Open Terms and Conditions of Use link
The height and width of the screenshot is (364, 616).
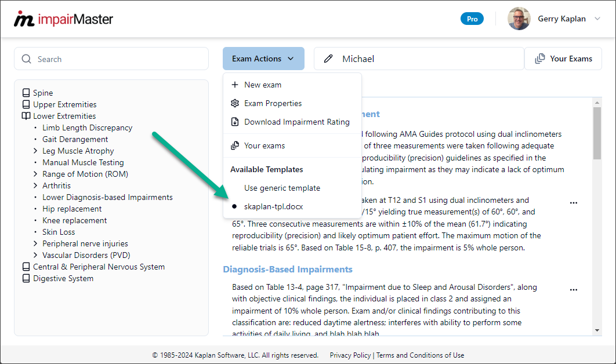(420, 355)
